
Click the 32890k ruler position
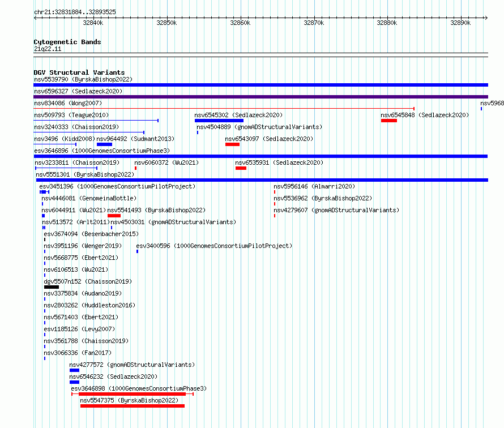coord(460,23)
